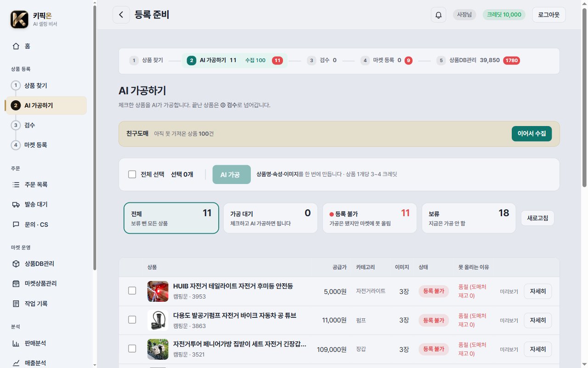Click 자세히 for 다용도 발공기펌프
The height and width of the screenshot is (368, 588).
[538, 320]
